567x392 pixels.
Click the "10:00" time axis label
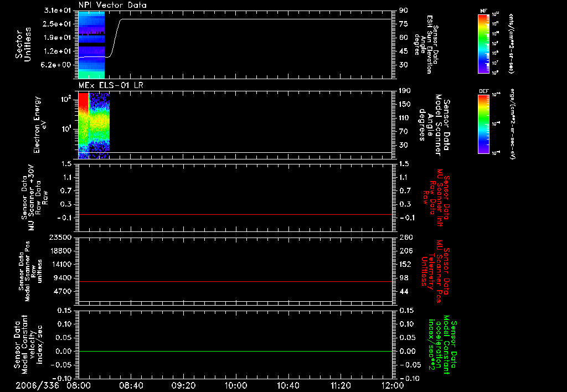(236, 385)
